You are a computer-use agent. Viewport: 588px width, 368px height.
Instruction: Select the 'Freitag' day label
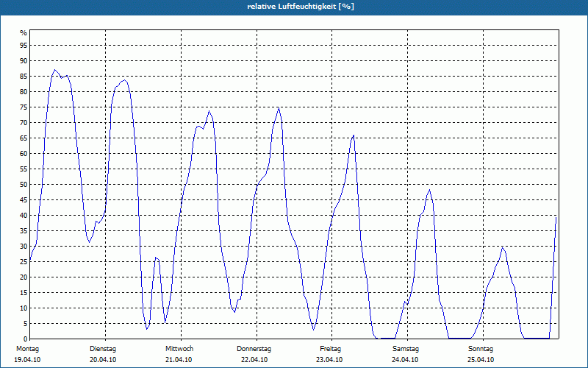point(330,349)
